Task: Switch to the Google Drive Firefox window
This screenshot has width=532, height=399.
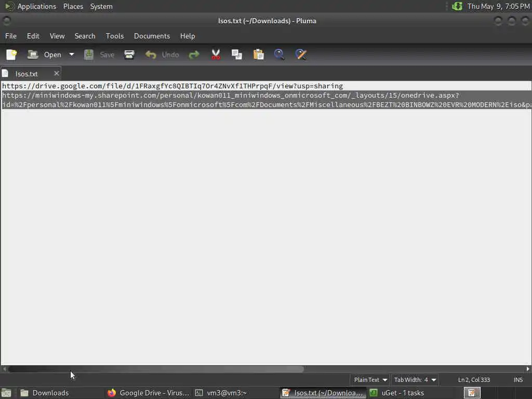Action: (148, 393)
